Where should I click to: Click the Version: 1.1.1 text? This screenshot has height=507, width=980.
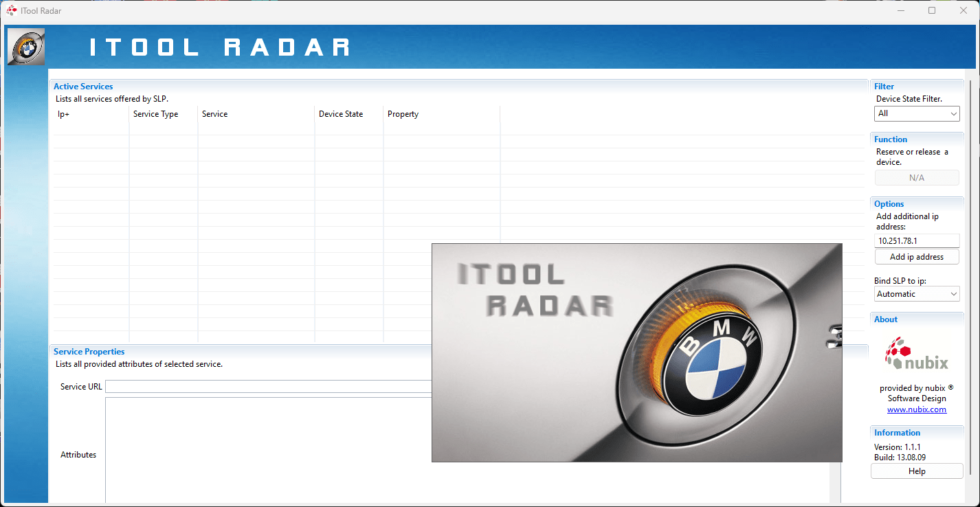tap(898, 447)
